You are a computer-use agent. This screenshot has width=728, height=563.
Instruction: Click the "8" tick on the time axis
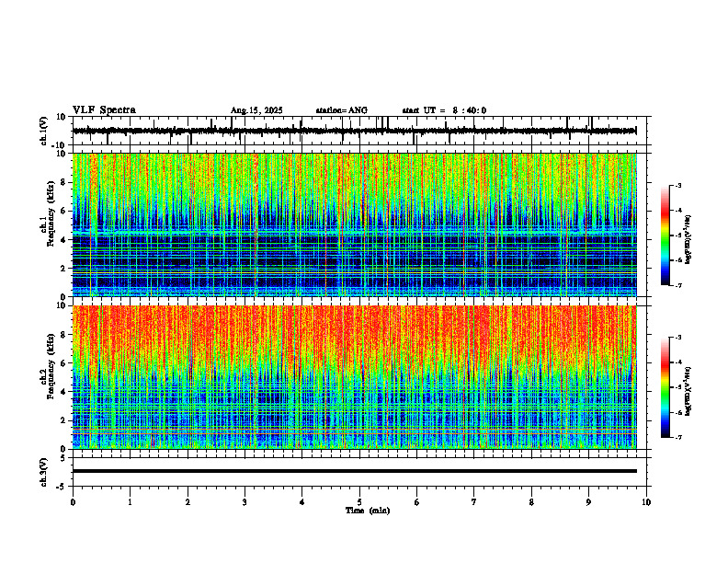point(531,502)
